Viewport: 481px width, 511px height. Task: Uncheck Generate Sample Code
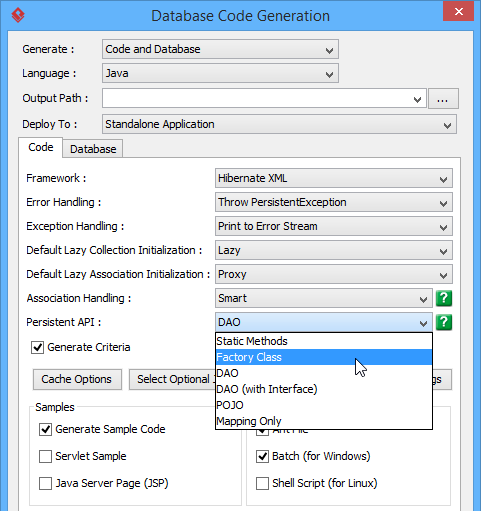[45, 429]
